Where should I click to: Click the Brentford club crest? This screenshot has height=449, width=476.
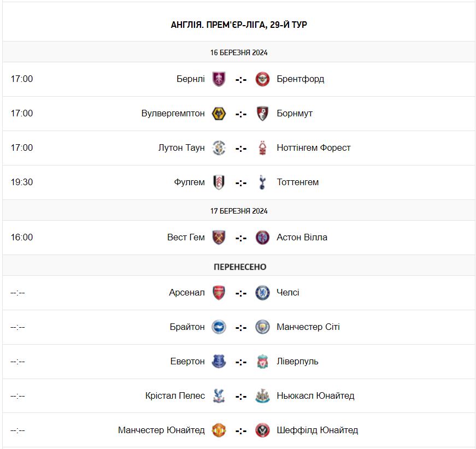(x=263, y=79)
